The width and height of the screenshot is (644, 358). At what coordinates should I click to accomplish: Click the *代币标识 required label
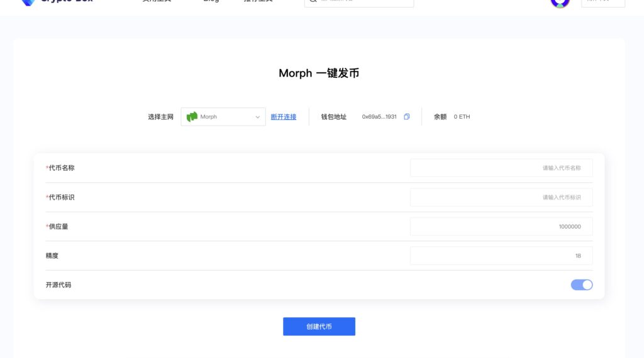click(x=60, y=197)
